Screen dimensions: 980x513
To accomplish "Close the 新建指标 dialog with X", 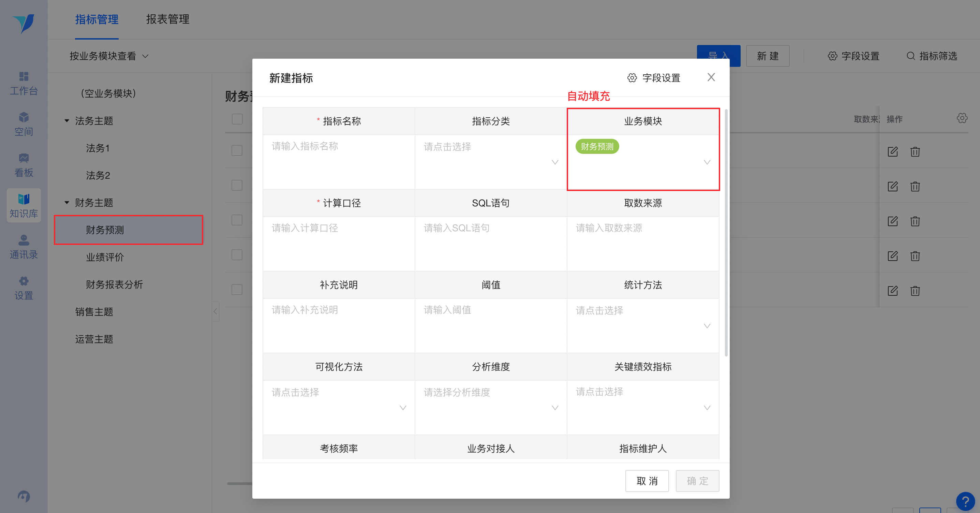I will click(x=711, y=77).
